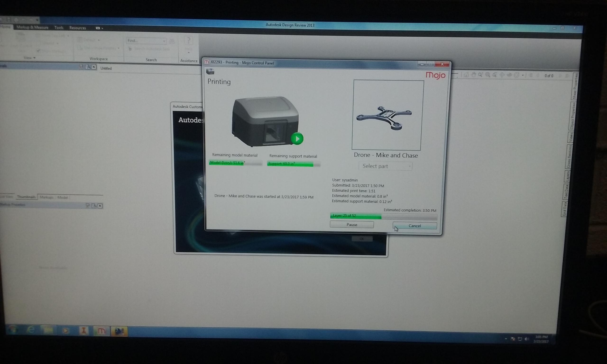Click the Autodesk Design Review taskbar icon
The image size is (607, 364).
[119, 331]
